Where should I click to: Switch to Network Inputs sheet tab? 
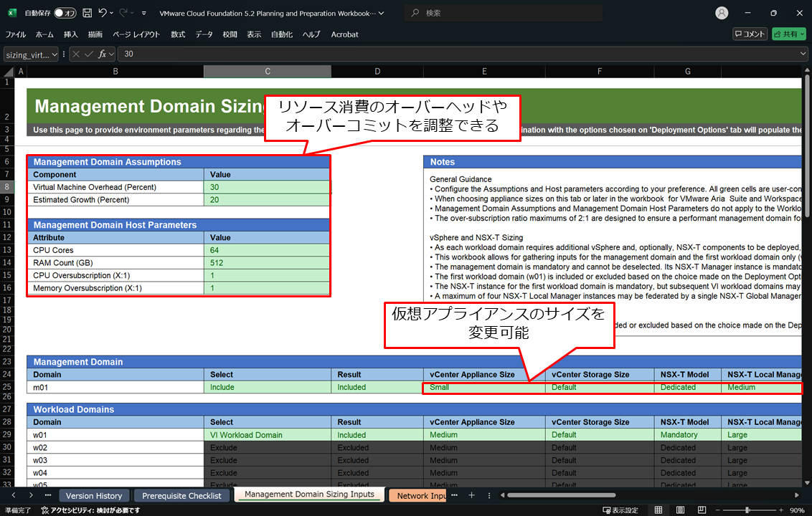(x=418, y=496)
